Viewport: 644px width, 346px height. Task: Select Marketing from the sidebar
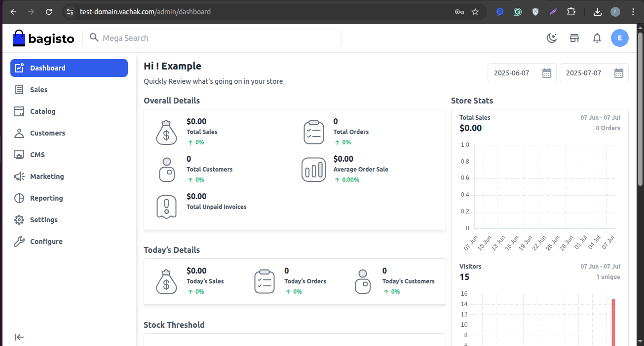(x=69, y=176)
